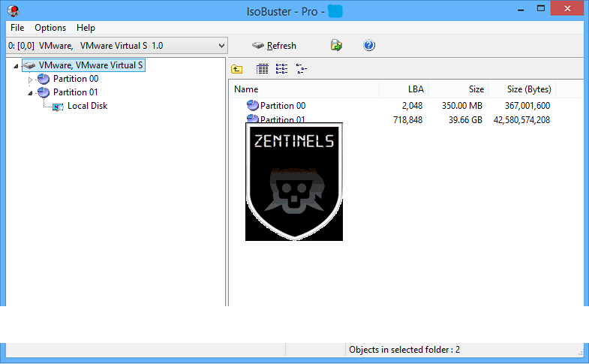The height and width of the screenshot is (364, 589).
Task: Open the File menu
Action: pyautogui.click(x=17, y=28)
